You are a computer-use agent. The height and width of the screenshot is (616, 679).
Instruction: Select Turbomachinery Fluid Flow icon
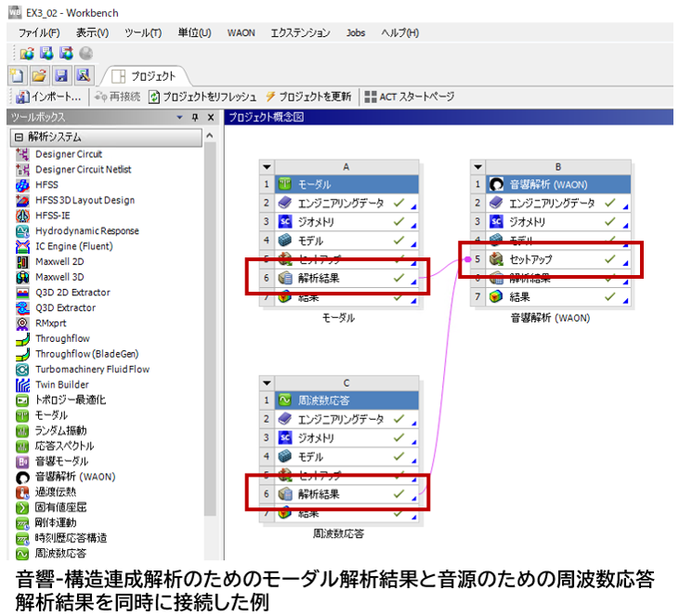point(22,370)
